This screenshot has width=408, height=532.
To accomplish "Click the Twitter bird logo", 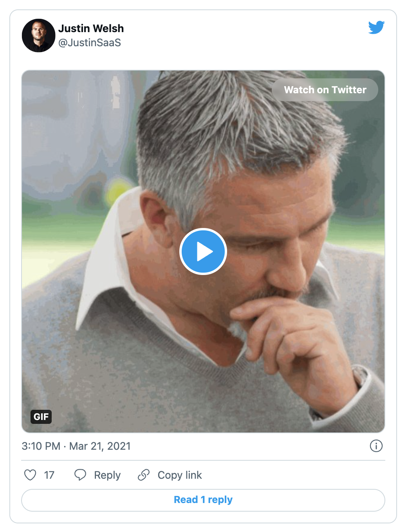I will [376, 27].
